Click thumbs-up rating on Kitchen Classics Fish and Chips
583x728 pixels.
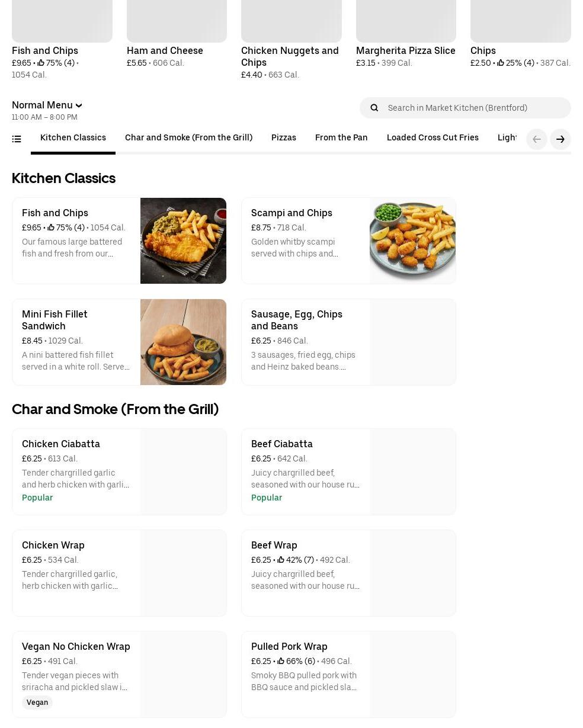[x=52, y=227]
